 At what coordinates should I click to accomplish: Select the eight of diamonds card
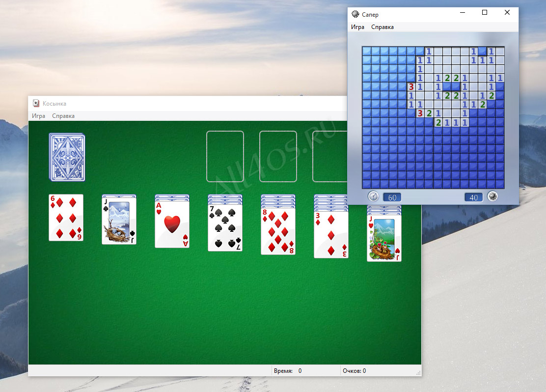pyautogui.click(x=278, y=231)
